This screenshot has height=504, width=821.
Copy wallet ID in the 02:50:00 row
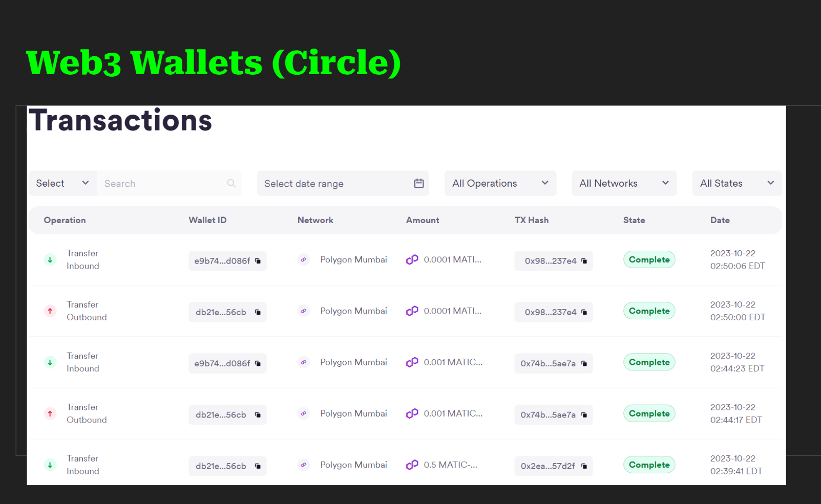click(258, 312)
